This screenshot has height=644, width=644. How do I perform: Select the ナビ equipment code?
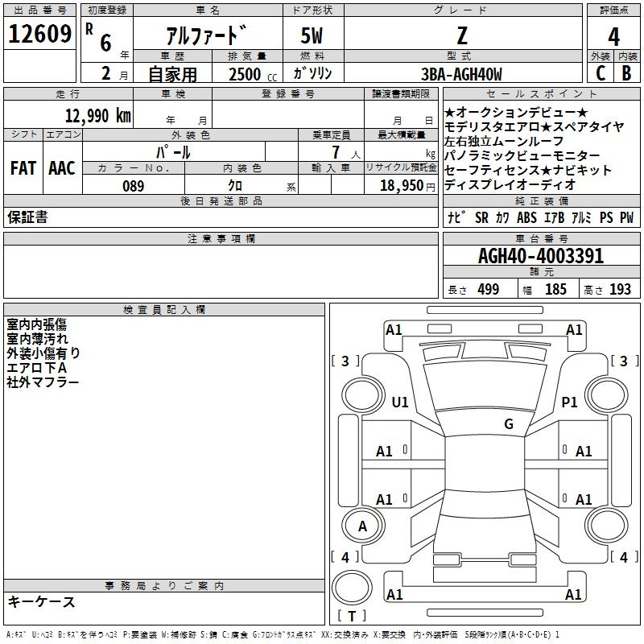coord(456,217)
